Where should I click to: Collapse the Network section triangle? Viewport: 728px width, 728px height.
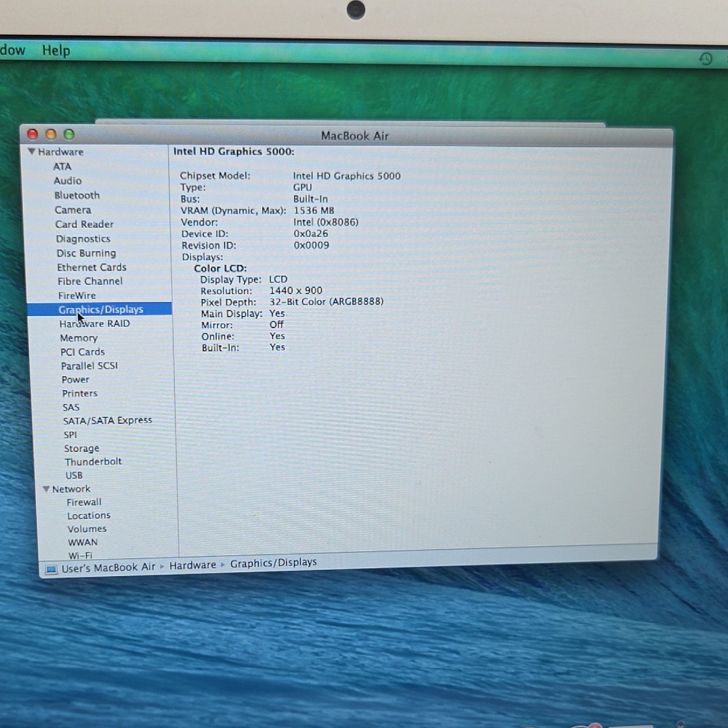pyautogui.click(x=46, y=489)
